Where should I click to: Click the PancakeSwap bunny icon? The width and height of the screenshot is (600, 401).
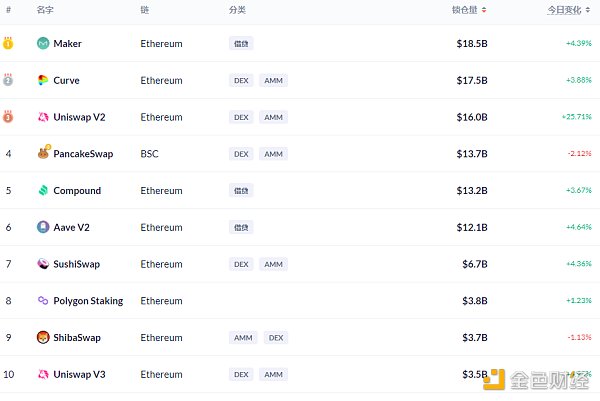coord(44,152)
